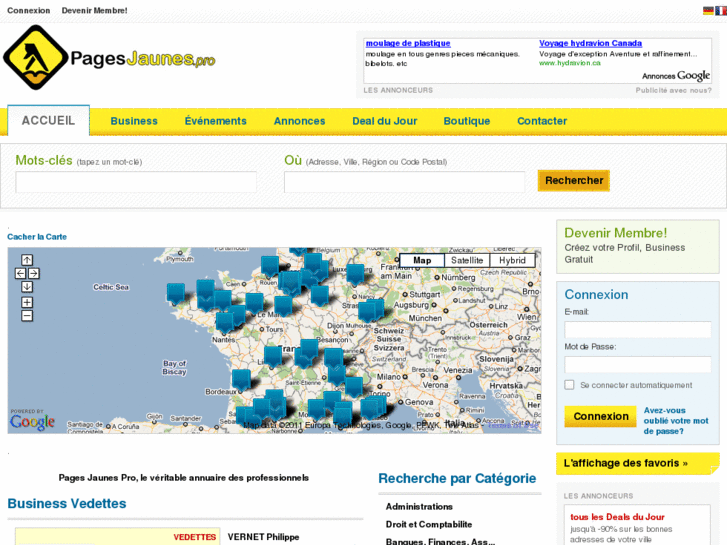727x545 pixels.
Task: Select Hybrid map view
Action: coord(512,261)
